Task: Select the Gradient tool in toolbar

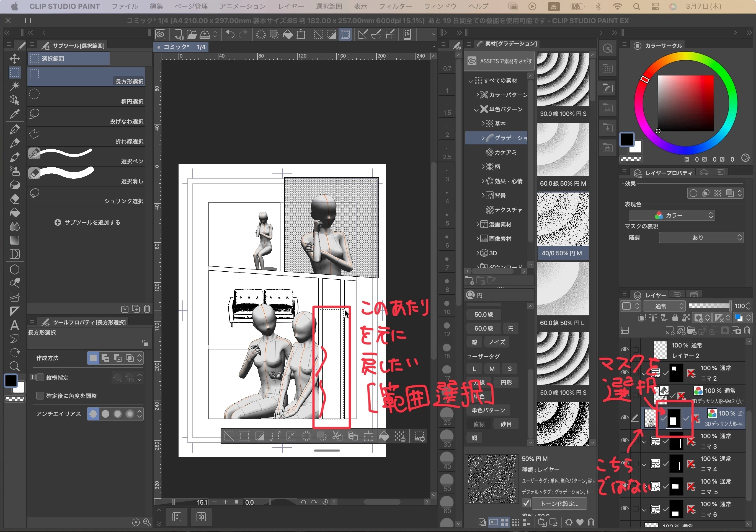Action: [14, 240]
